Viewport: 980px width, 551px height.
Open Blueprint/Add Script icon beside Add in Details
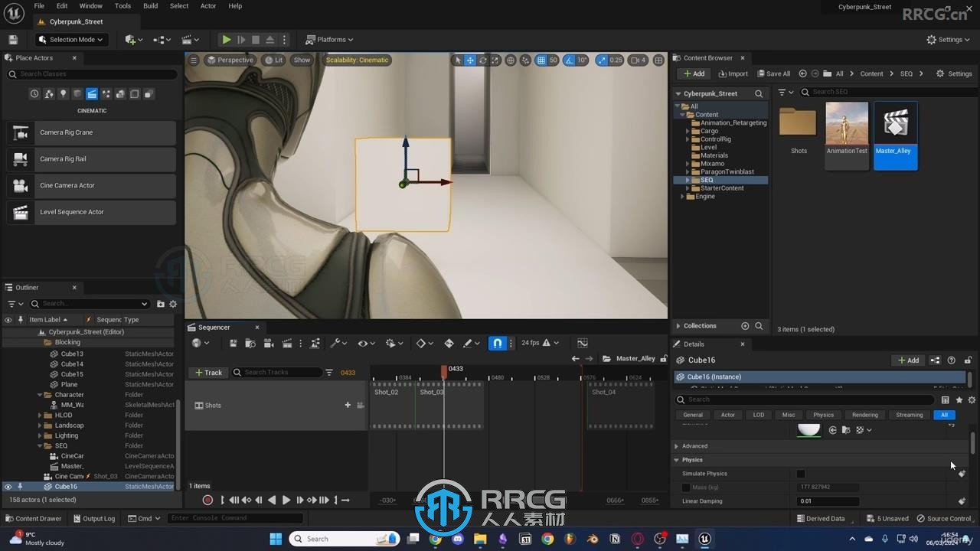tap(935, 360)
